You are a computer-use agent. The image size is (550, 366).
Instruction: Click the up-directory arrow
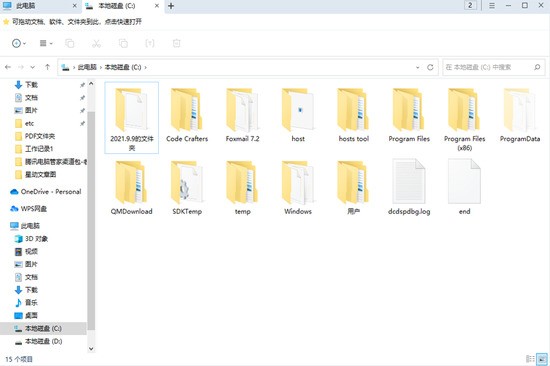pos(47,67)
